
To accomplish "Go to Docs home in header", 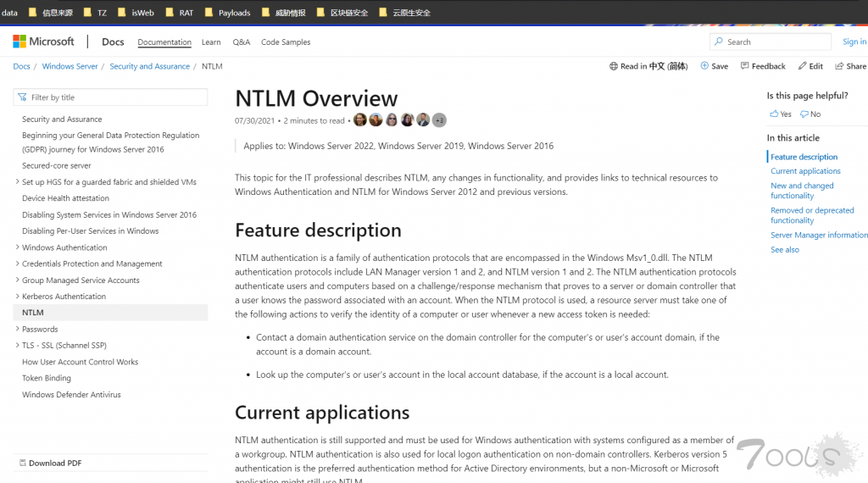I will click(113, 42).
